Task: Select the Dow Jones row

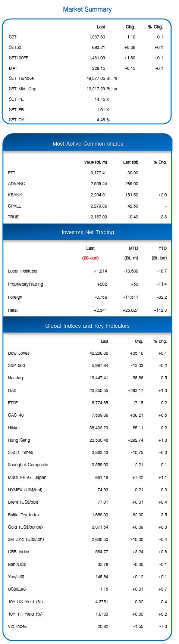Action: 87,353
